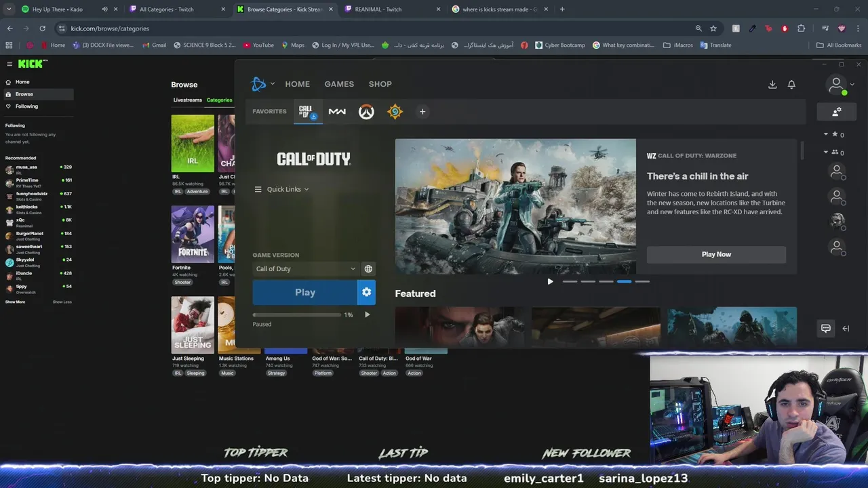Click the Battle.net logo icon
868x488 pixels.
coord(258,84)
